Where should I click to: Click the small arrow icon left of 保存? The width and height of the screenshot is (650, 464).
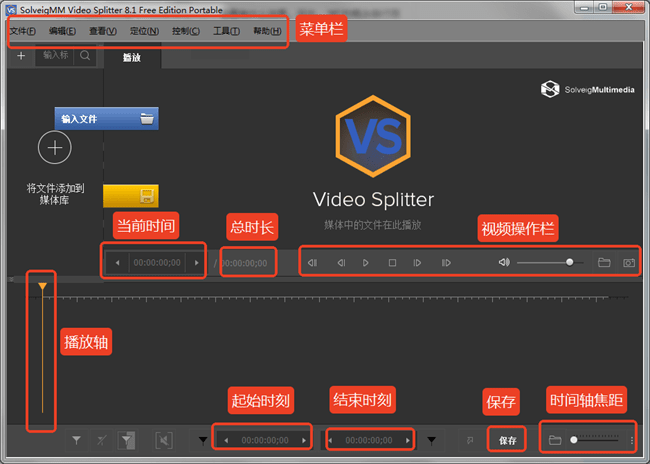470,440
